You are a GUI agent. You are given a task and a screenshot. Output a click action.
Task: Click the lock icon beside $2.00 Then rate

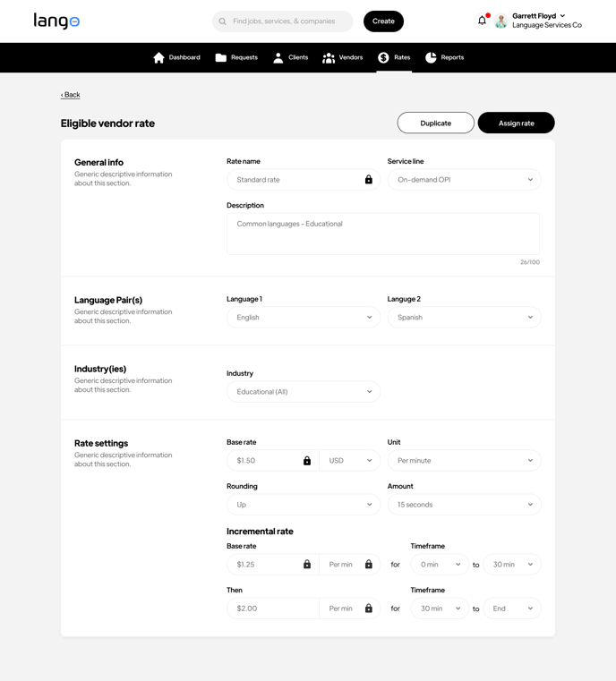coord(368,609)
